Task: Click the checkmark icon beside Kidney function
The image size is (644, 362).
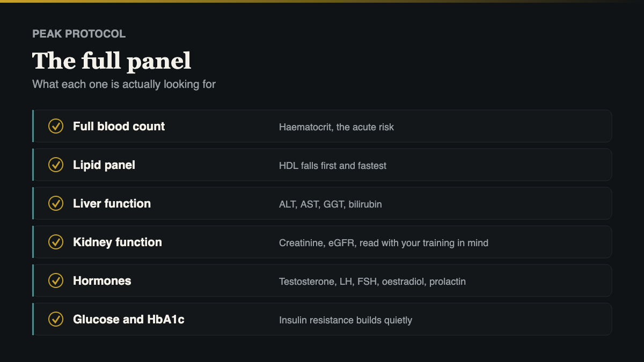Action: click(x=56, y=242)
